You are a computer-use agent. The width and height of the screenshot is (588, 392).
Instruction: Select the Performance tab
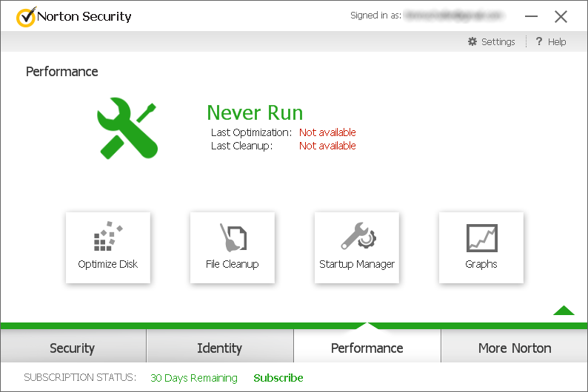point(367,348)
